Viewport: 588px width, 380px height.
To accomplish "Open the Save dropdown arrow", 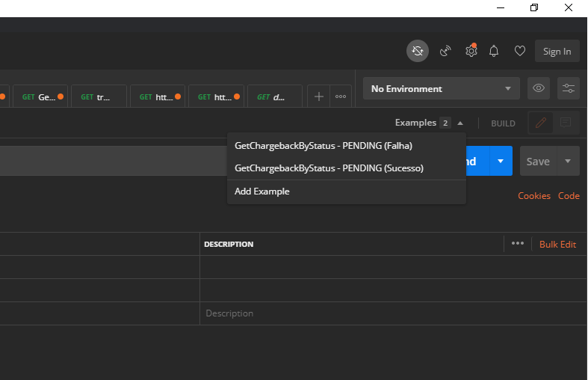I will coord(568,161).
